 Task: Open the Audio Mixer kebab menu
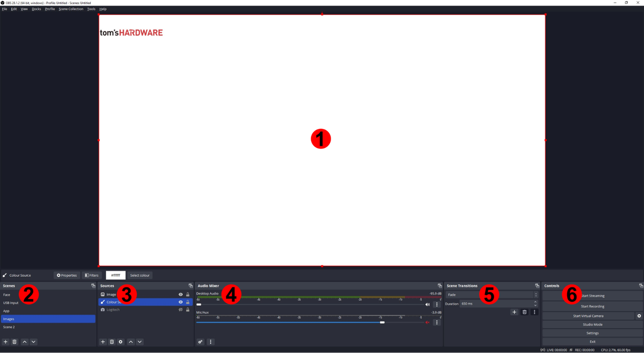pyautogui.click(x=210, y=342)
